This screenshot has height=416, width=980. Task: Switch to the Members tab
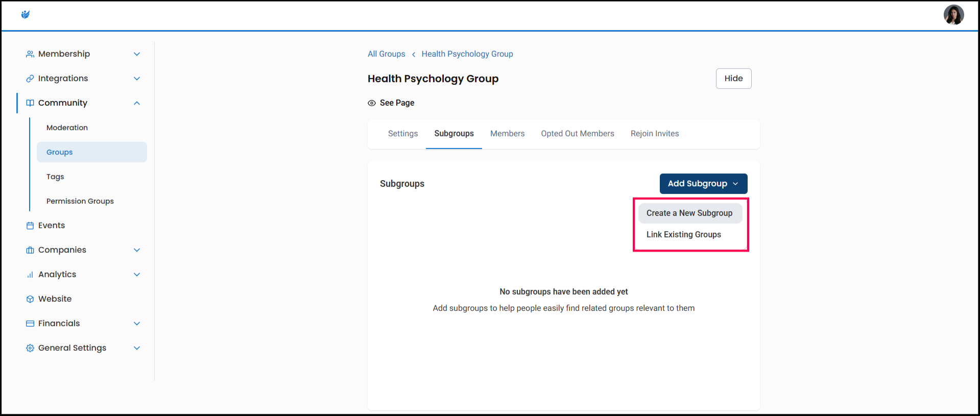[507, 134]
